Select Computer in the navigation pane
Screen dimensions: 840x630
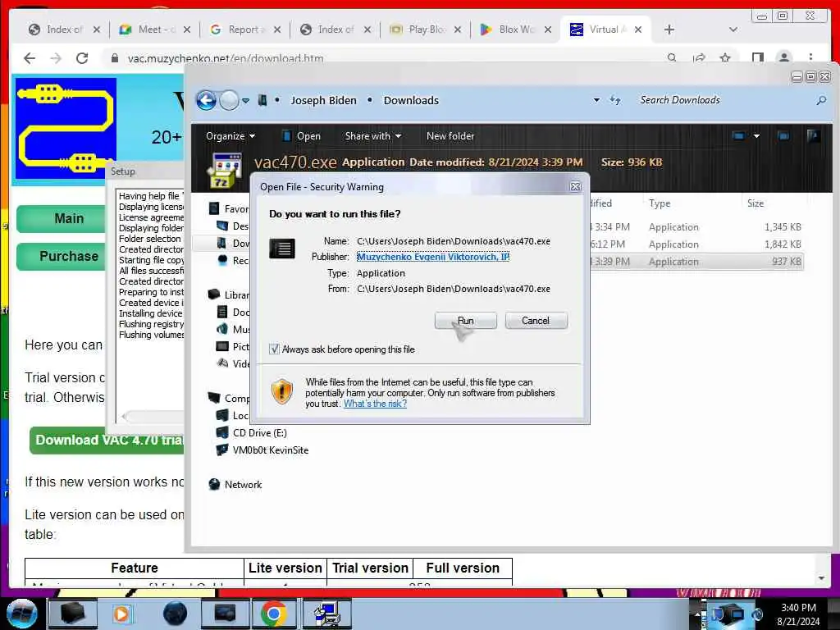click(230, 398)
